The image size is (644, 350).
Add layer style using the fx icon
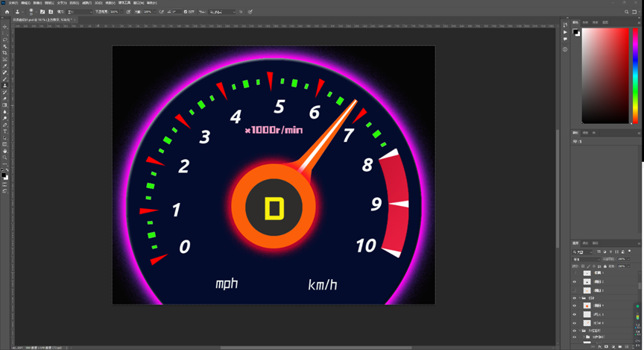(600, 347)
